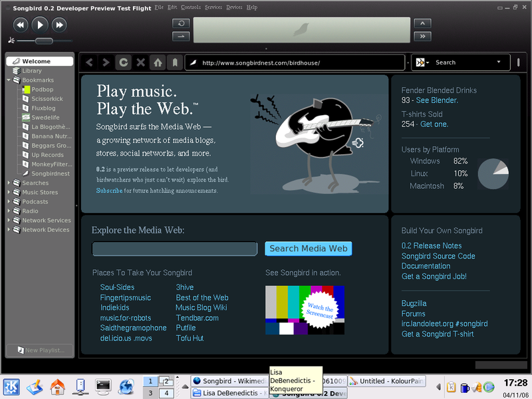The height and width of the screenshot is (399, 532).
Task: Click the Search Media Web button
Action: 308,249
